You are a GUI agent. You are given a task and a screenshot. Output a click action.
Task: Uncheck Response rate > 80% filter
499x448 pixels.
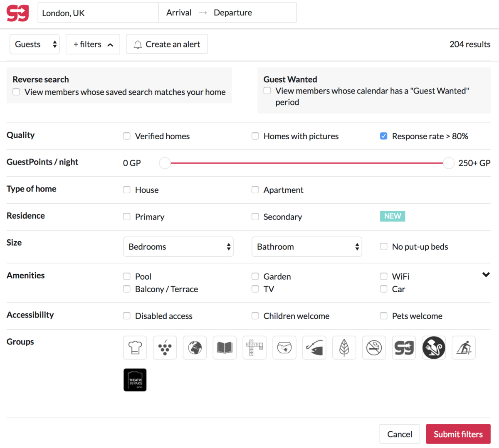pos(384,136)
